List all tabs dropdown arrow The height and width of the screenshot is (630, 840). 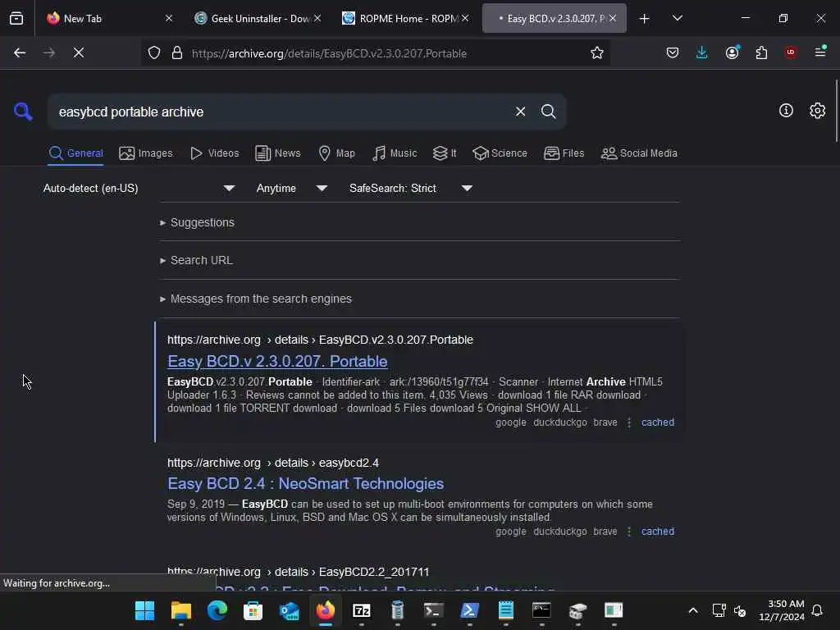tap(677, 18)
